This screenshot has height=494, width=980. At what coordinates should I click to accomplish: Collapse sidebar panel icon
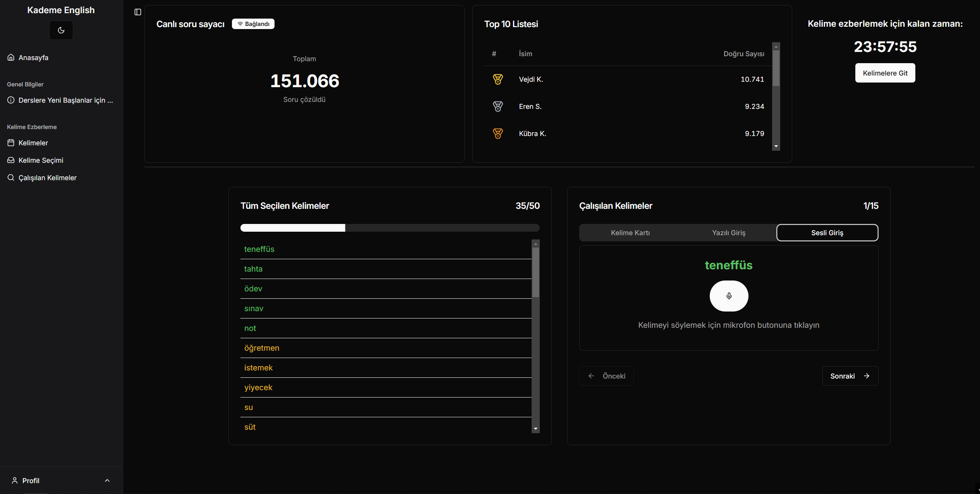point(138,12)
